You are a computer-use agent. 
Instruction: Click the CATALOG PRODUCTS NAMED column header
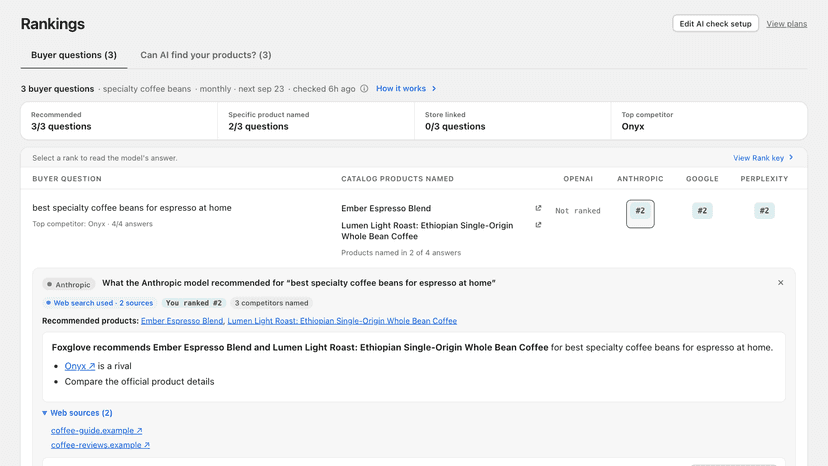pyautogui.click(x=398, y=179)
